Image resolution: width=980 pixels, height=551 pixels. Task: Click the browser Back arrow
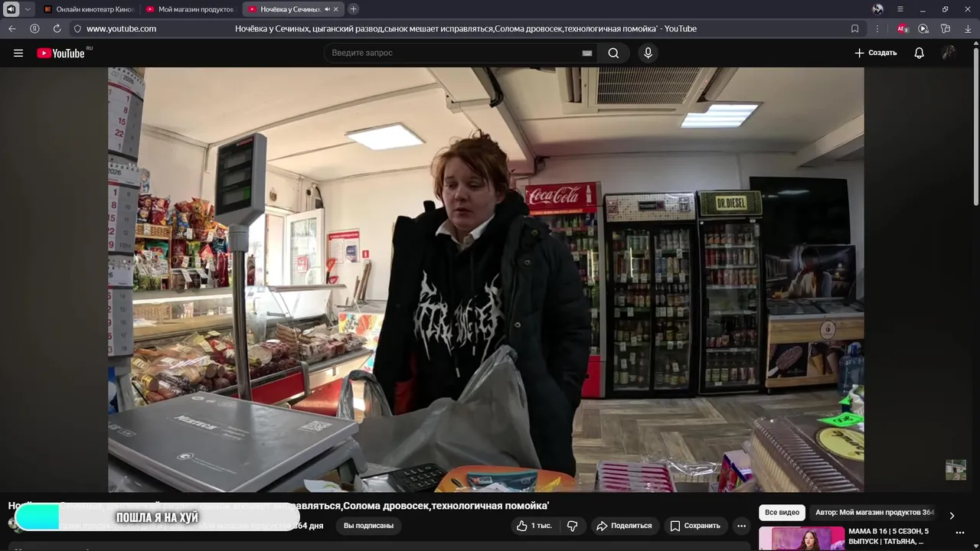point(12,28)
